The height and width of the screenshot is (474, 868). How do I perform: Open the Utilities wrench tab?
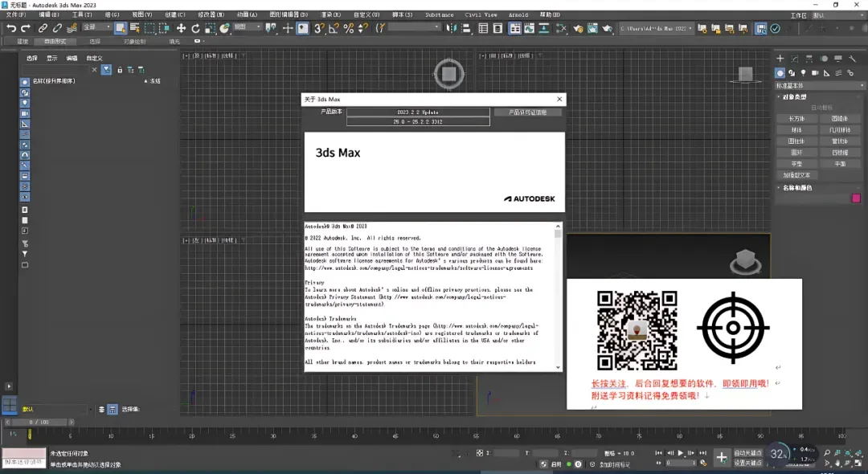(x=852, y=59)
